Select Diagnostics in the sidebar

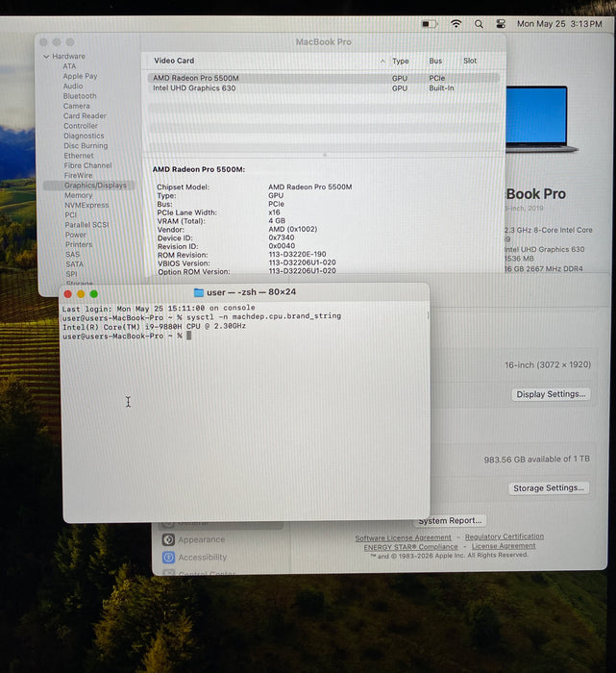pyautogui.click(x=84, y=136)
